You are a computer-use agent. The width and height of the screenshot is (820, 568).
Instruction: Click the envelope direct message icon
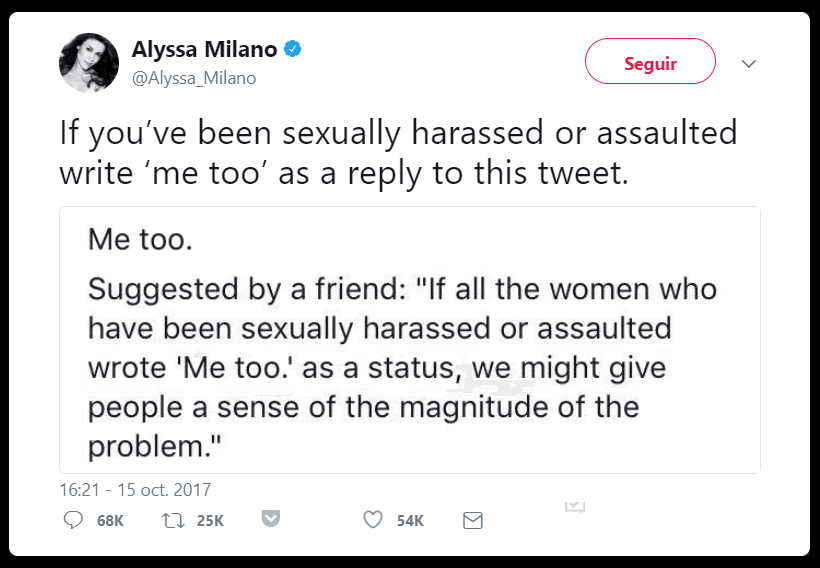473,520
